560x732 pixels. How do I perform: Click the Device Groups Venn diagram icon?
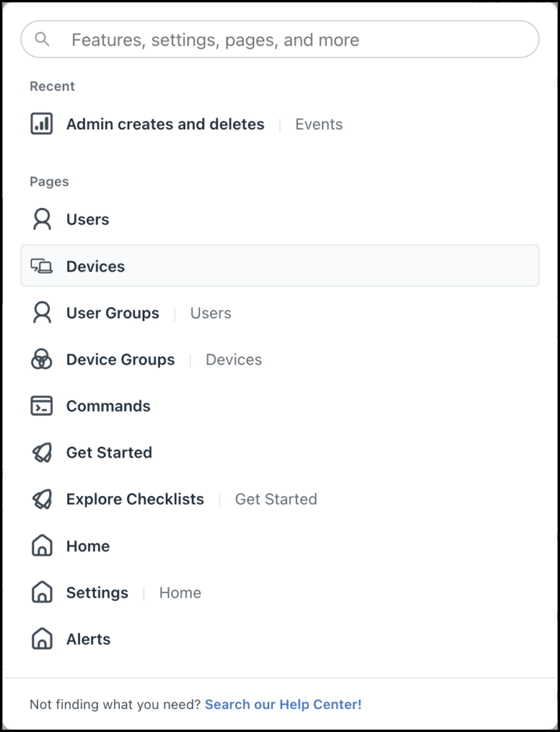tap(41, 360)
